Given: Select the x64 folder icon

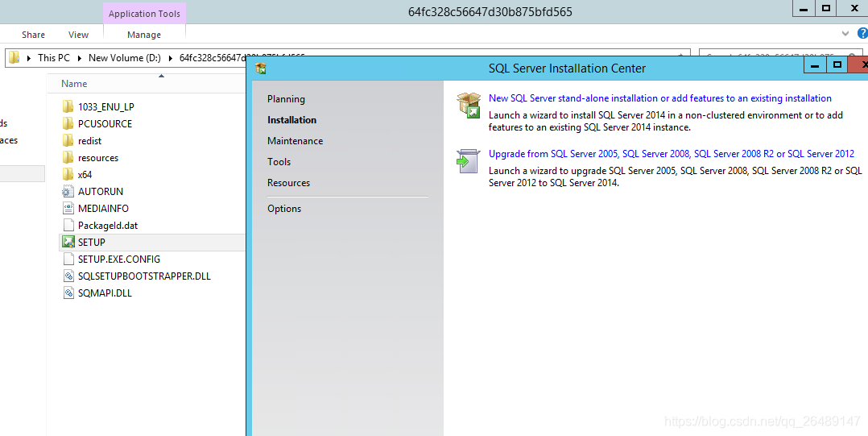Looking at the screenshot, I should tap(68, 175).
